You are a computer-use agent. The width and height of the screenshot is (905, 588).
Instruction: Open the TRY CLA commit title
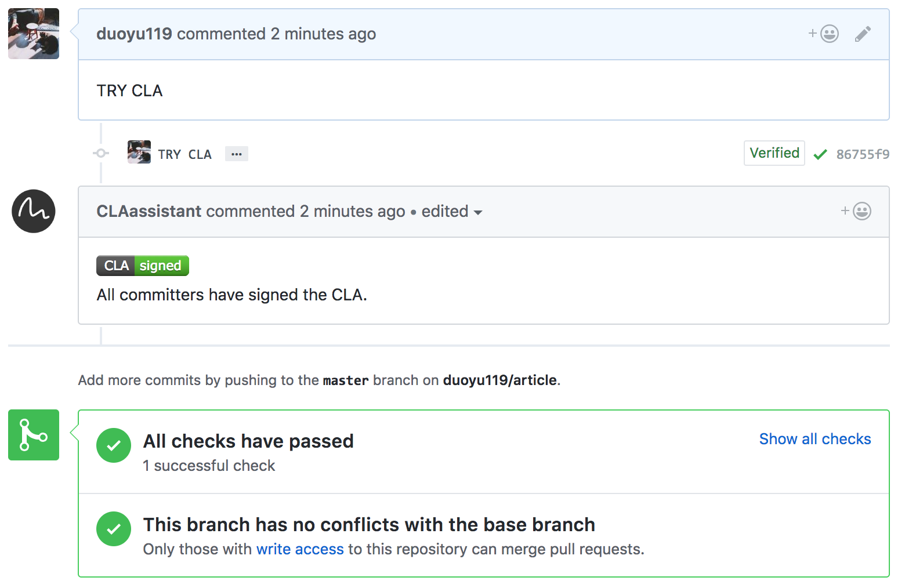pyautogui.click(x=184, y=154)
